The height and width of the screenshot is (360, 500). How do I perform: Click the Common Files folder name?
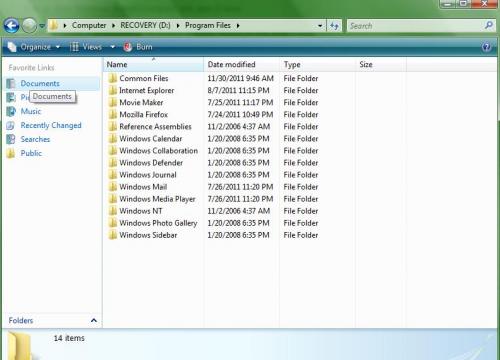(x=144, y=78)
